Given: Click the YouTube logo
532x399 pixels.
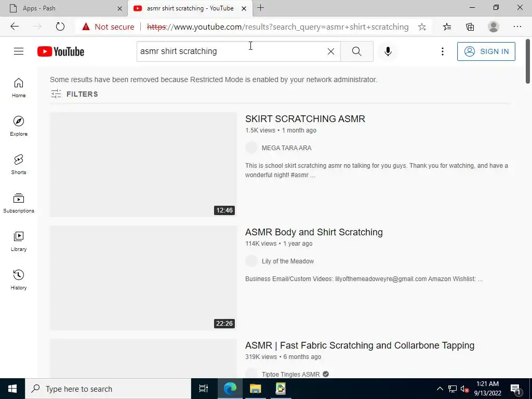Looking at the screenshot, I should (61, 51).
